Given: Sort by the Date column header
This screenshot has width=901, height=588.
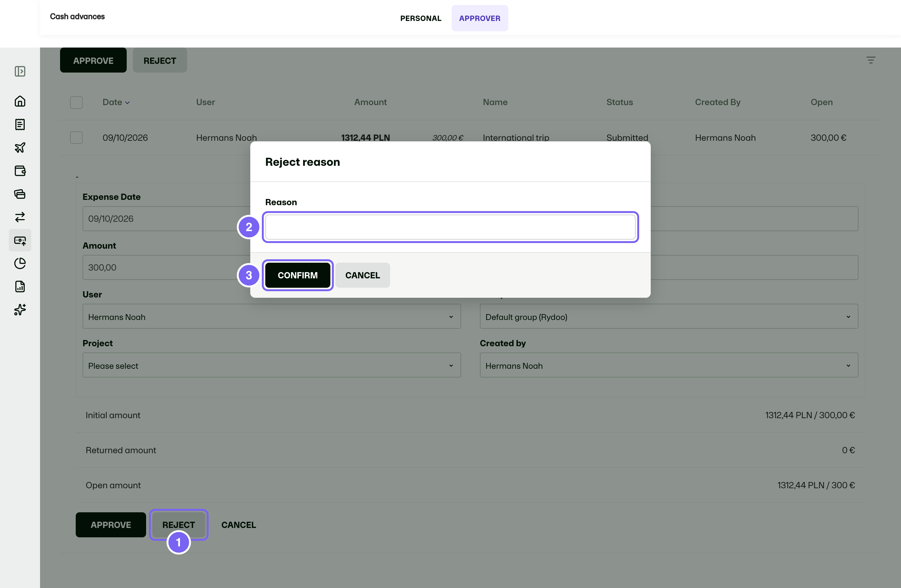Looking at the screenshot, I should point(116,102).
